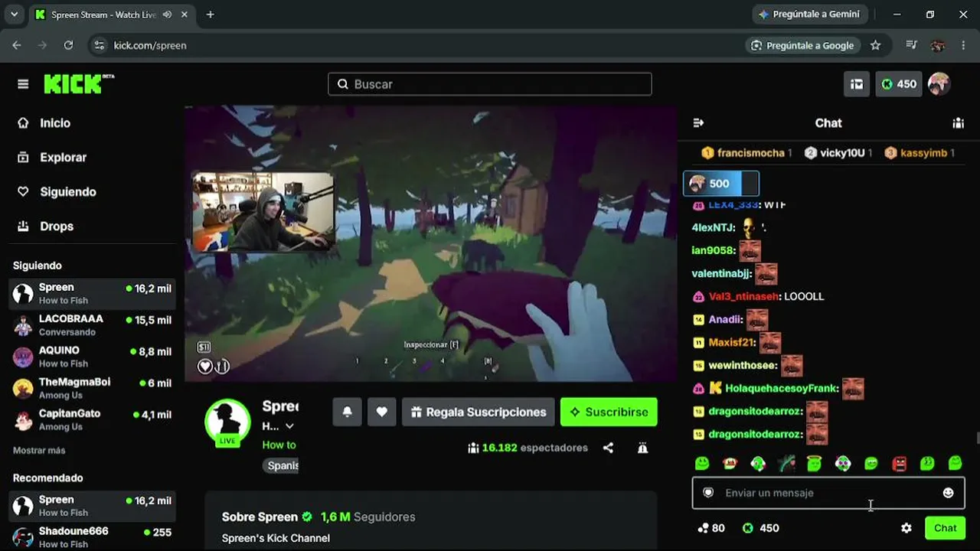
Task: Open TheMagmaBoi channel in sidebar
Action: [x=92, y=389]
